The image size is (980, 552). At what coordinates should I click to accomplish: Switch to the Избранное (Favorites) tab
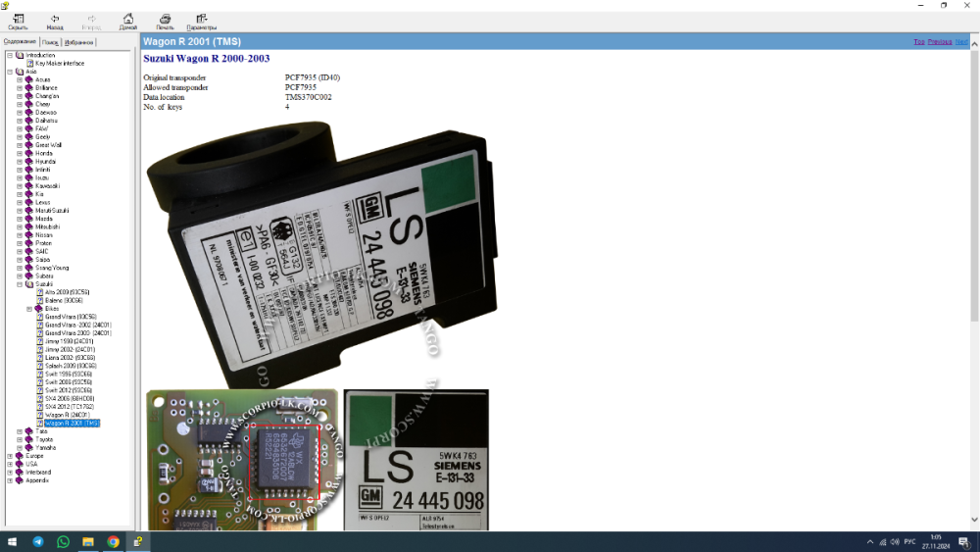78,42
